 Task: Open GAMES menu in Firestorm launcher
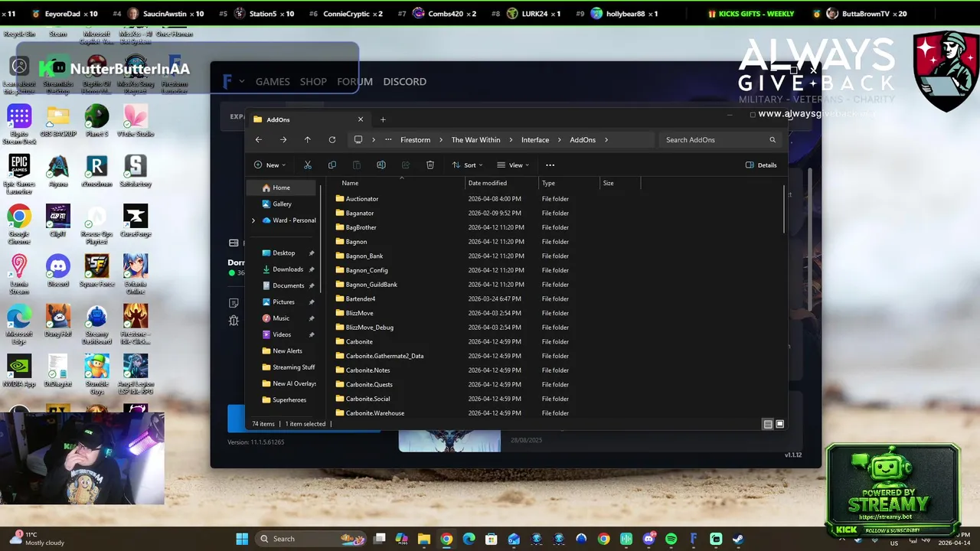(x=273, y=81)
